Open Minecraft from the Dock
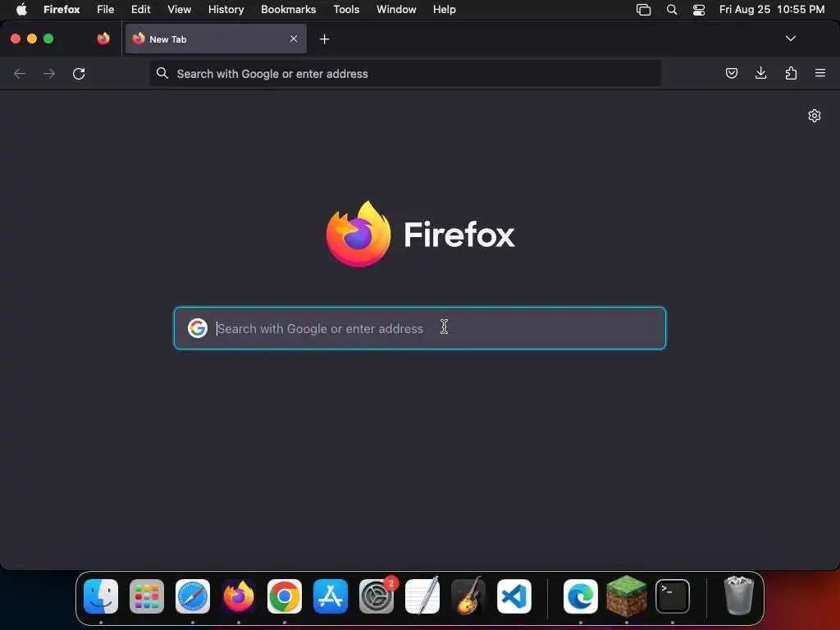The height and width of the screenshot is (630, 840). click(626, 596)
